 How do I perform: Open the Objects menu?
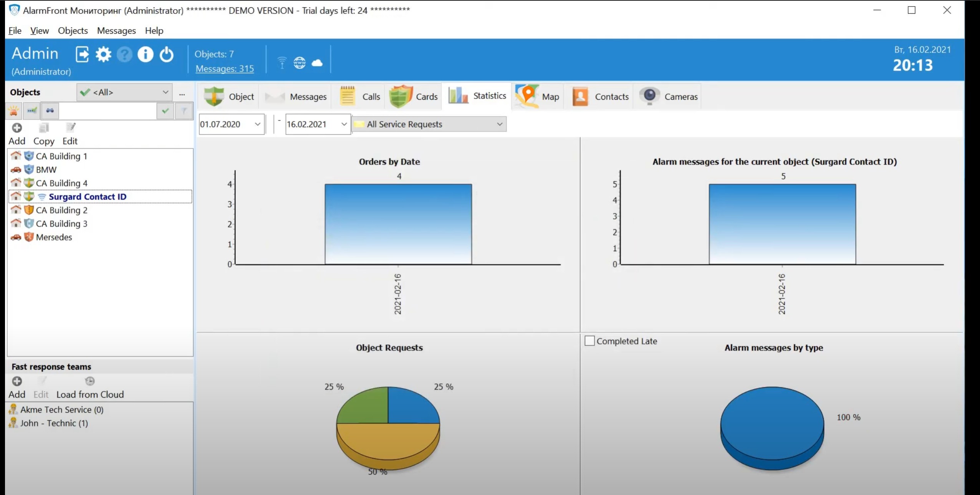click(x=73, y=31)
